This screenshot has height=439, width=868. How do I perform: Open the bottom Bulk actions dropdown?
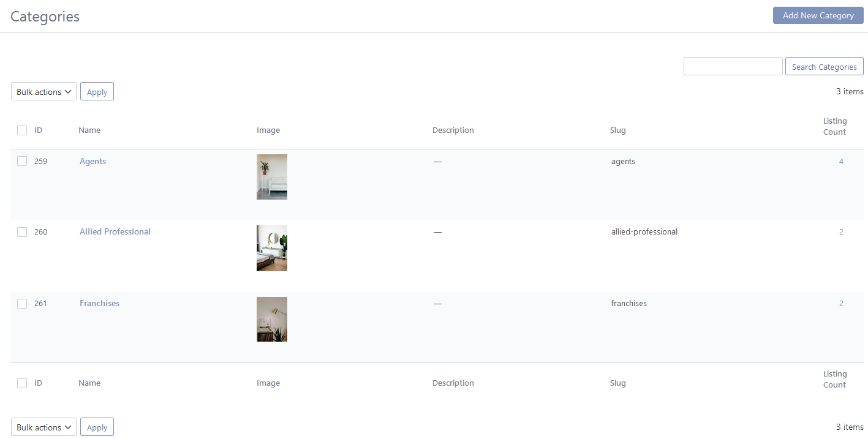pyautogui.click(x=43, y=427)
